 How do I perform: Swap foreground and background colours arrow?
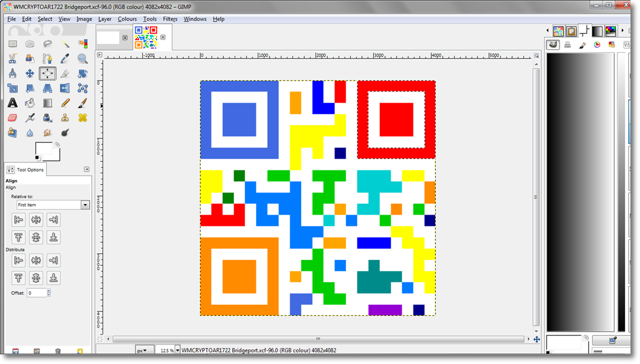[57, 144]
